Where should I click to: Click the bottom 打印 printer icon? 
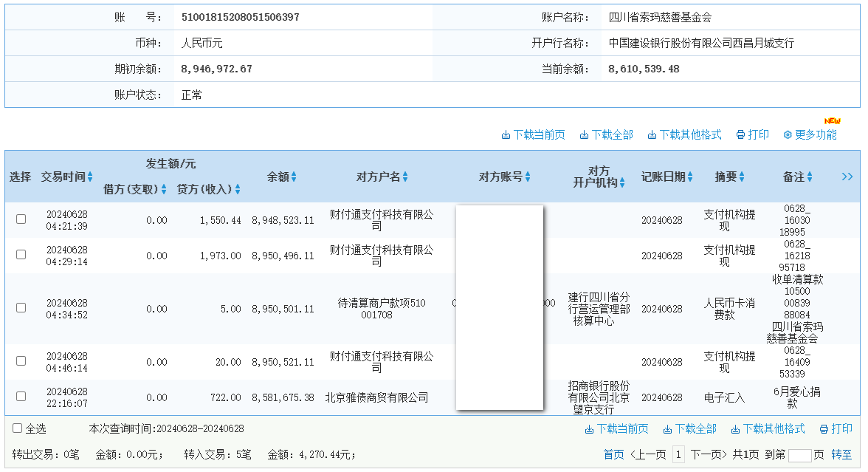point(824,429)
